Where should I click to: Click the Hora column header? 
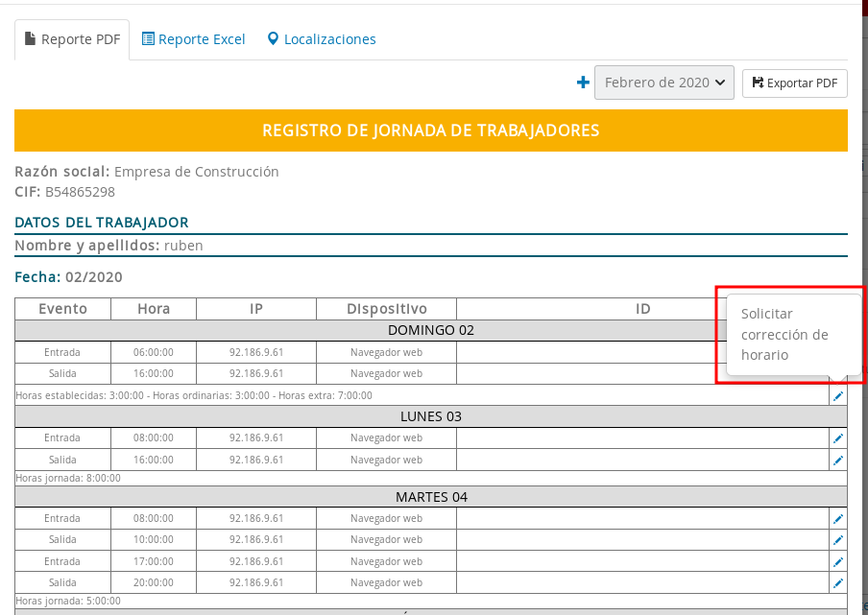[x=154, y=309]
